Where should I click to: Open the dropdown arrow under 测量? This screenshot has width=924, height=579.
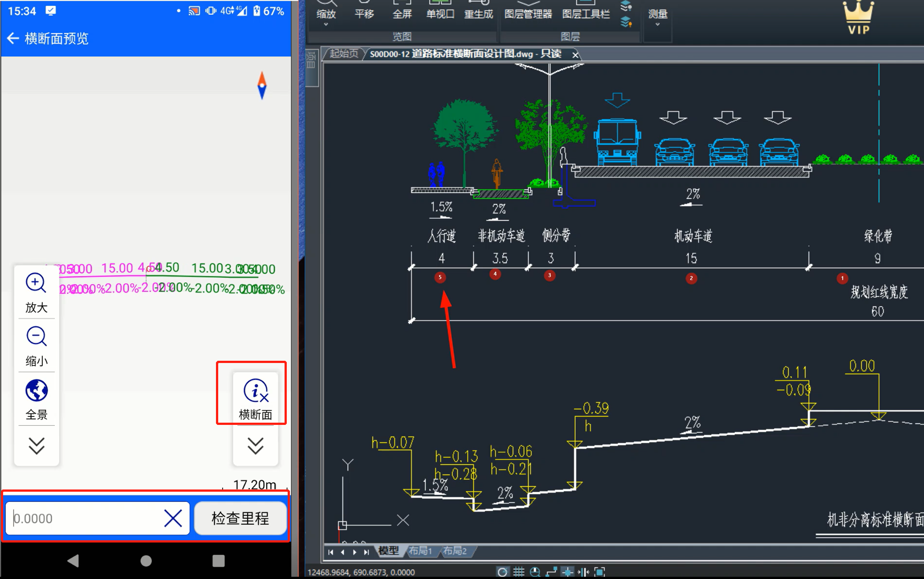click(x=658, y=25)
